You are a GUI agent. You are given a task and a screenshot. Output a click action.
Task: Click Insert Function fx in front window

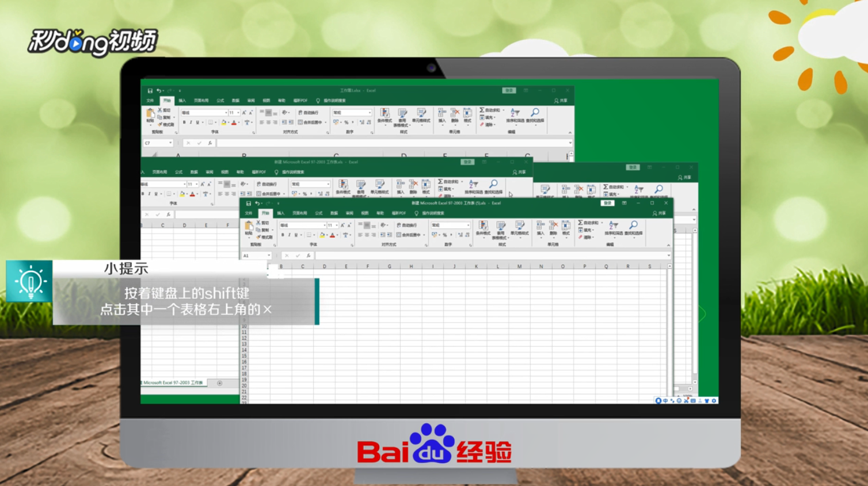309,255
